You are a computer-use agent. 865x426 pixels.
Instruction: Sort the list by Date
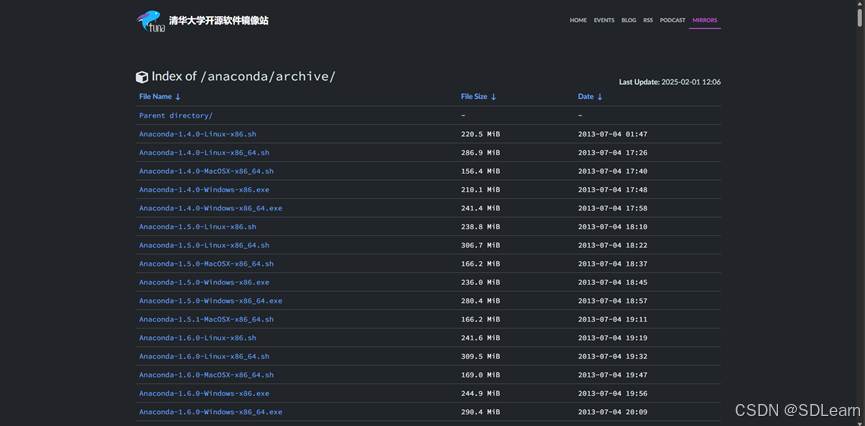(590, 97)
